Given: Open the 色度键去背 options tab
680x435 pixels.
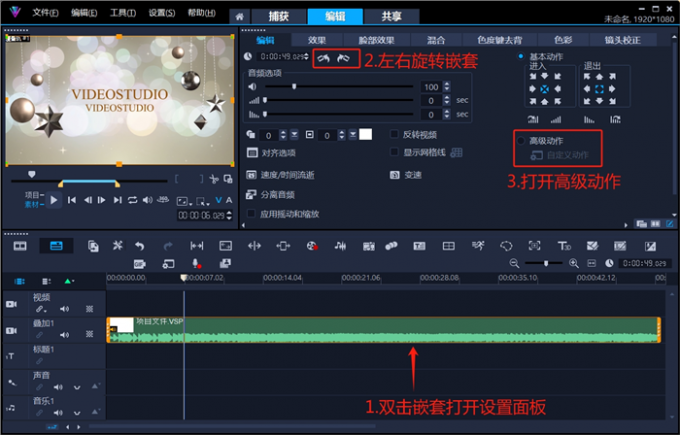Looking at the screenshot, I should [500, 40].
